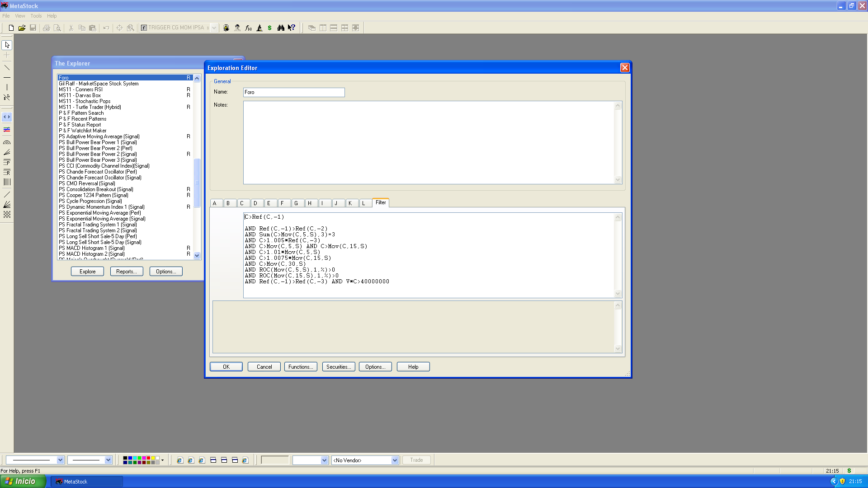Viewport: 868px width, 488px height.
Task: Click the Paste clipboard icon
Action: [93, 28]
